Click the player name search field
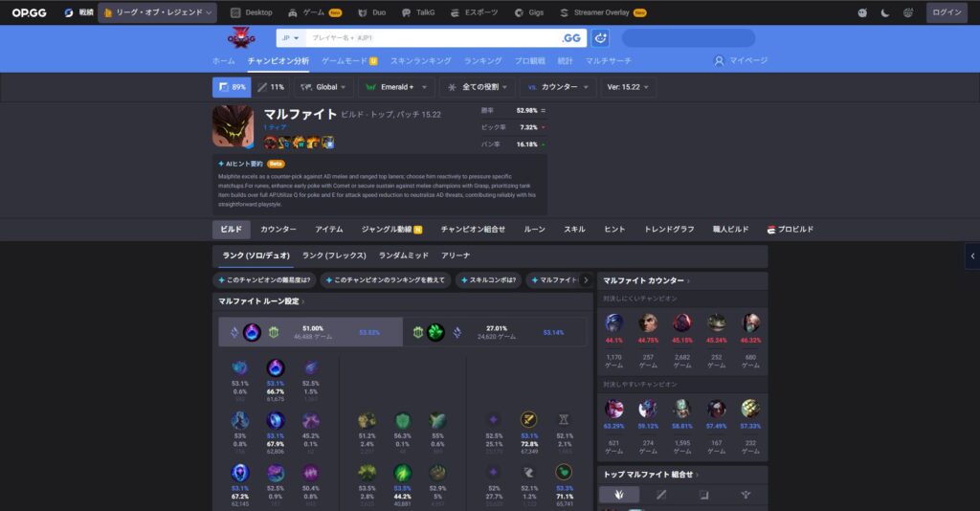This screenshot has height=511, width=980. point(431,38)
